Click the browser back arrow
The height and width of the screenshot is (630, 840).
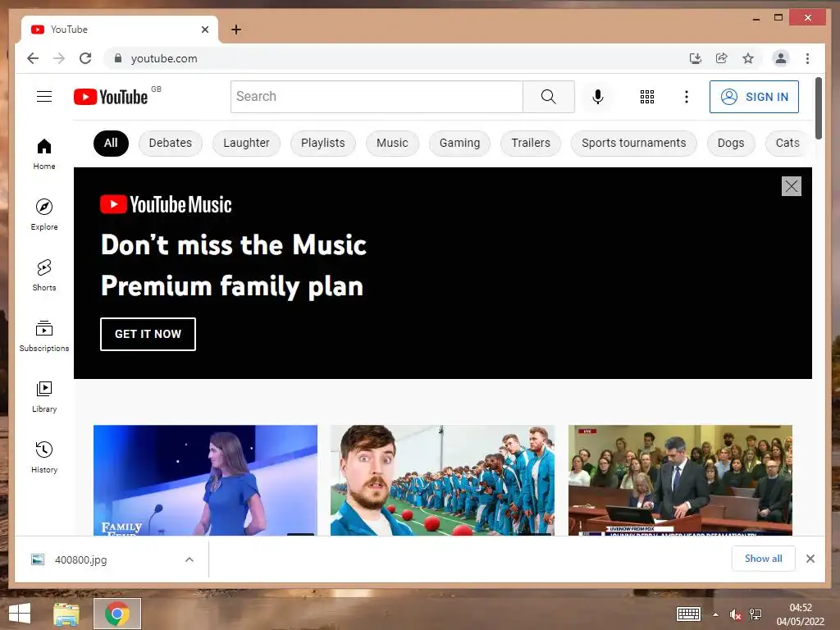tap(33, 58)
